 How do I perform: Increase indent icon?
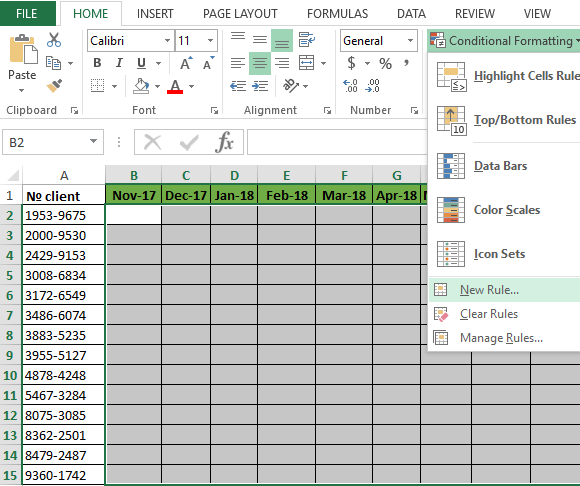coord(260,86)
